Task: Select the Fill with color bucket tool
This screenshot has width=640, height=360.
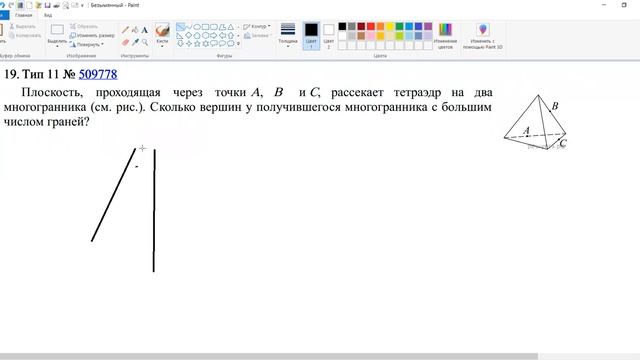Action: [135, 30]
